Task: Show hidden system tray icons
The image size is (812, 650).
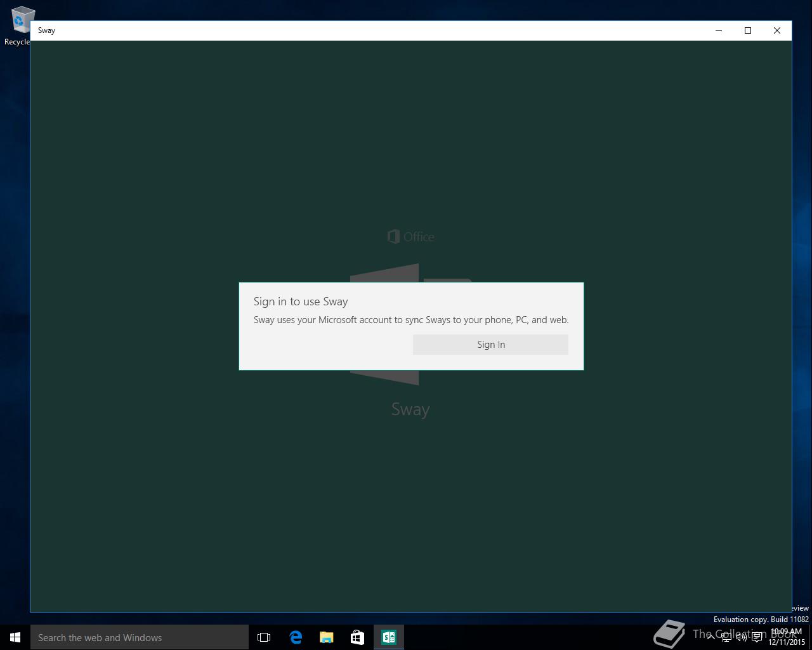Action: click(x=711, y=637)
